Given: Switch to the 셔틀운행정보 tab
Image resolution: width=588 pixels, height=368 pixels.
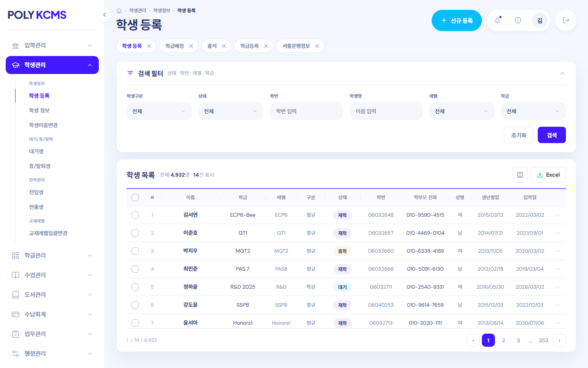Looking at the screenshot, I should tap(296, 46).
